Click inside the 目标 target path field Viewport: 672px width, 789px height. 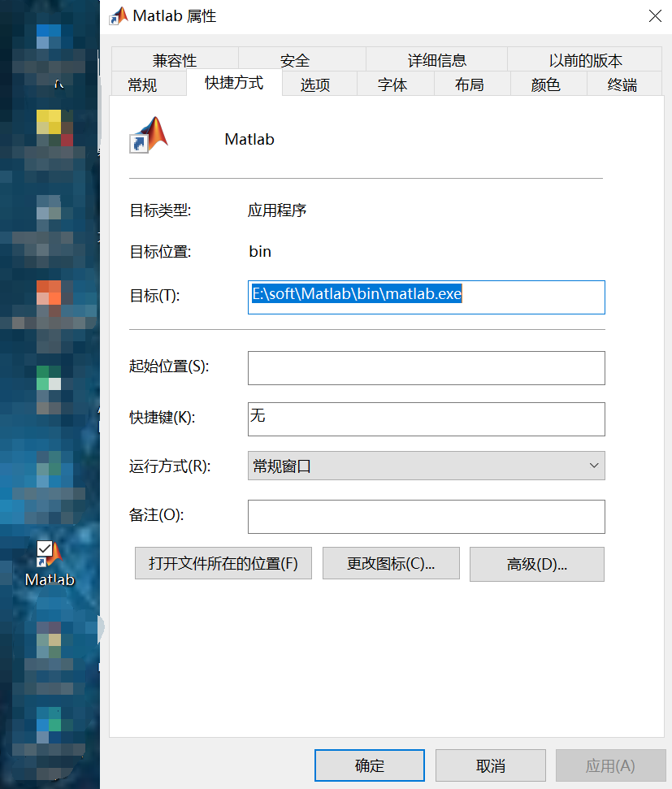pos(427,297)
